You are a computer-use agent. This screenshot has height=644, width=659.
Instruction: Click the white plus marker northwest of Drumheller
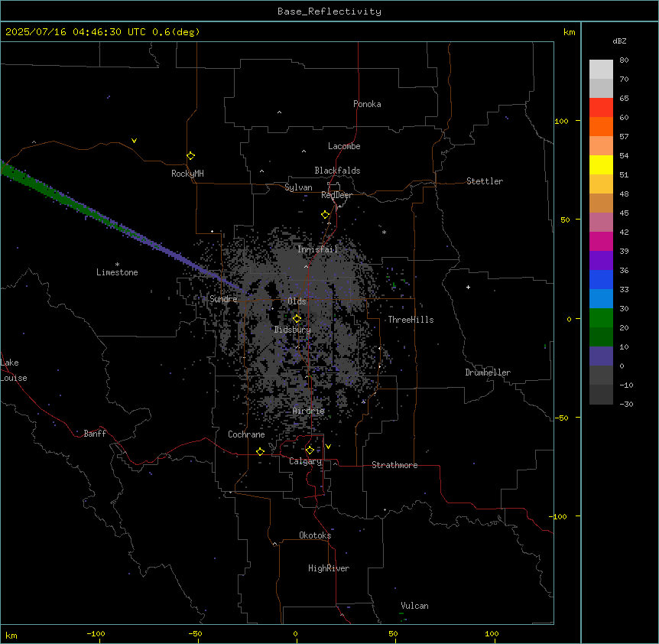[468, 287]
